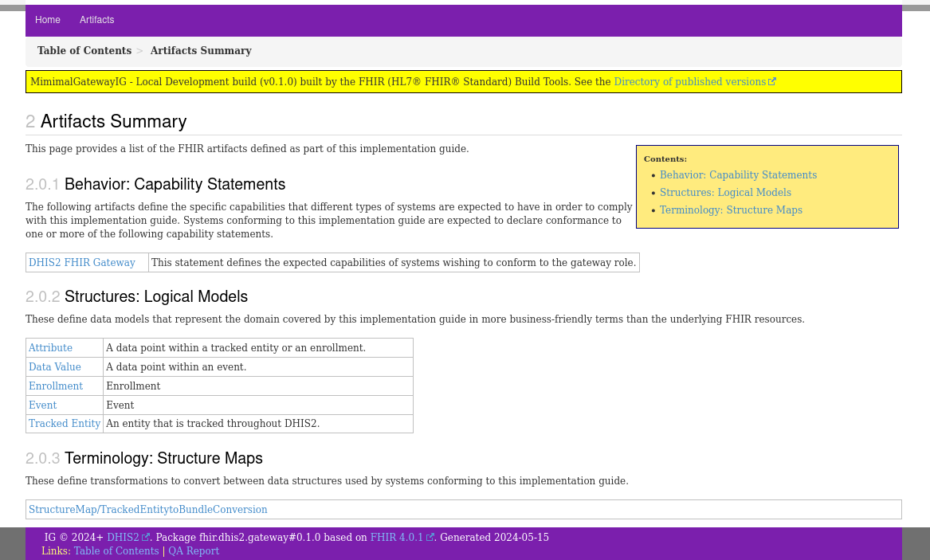Open the QA Report footer link
The height and width of the screenshot is (560, 930).
coord(194,551)
